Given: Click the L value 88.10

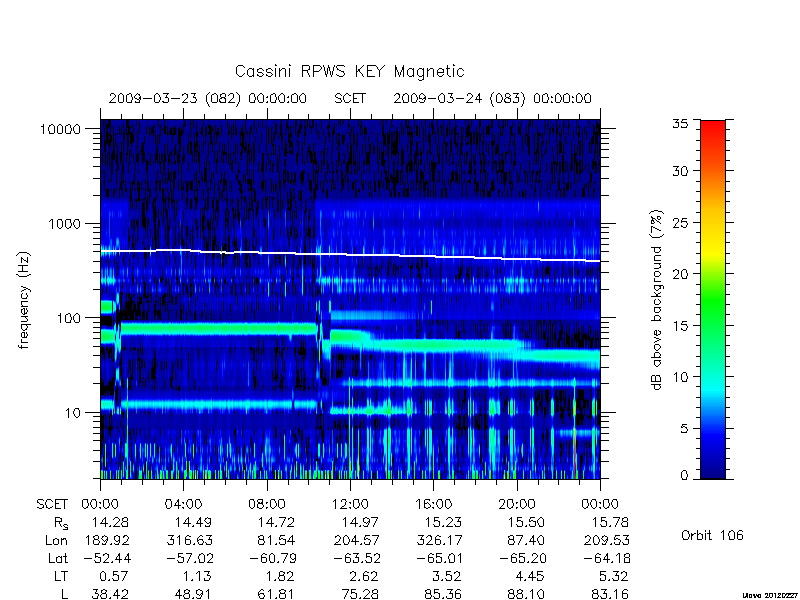Looking at the screenshot, I should 527,594.
